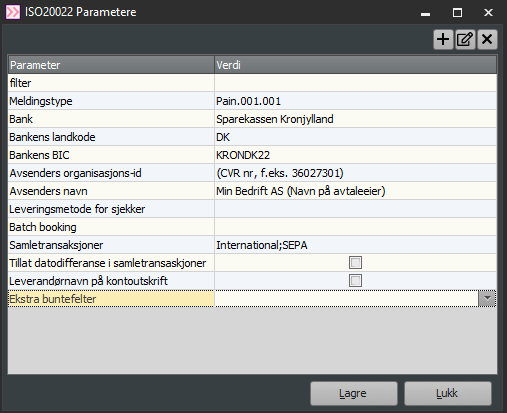The width and height of the screenshot is (507, 413).
Task: Click the Ekstra buntefelter value field
Action: [x=347, y=298]
